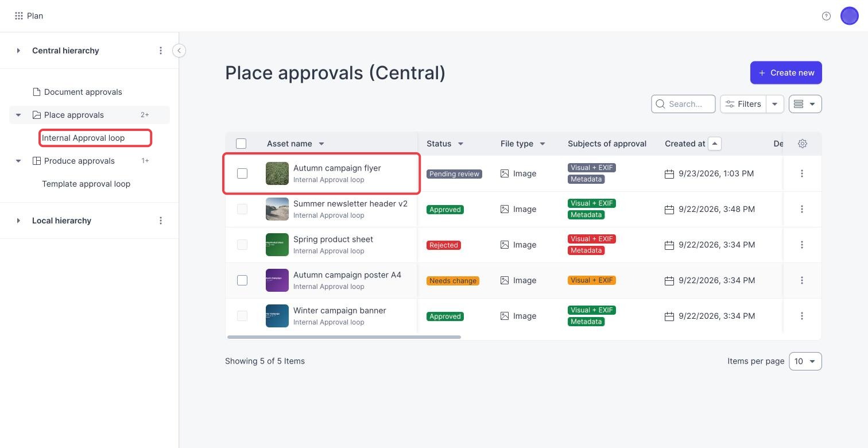868x448 pixels.
Task: Open the Items per page dropdown
Action: click(805, 361)
